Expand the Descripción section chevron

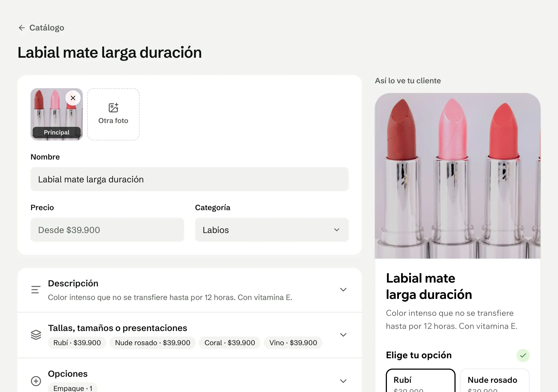pos(343,290)
